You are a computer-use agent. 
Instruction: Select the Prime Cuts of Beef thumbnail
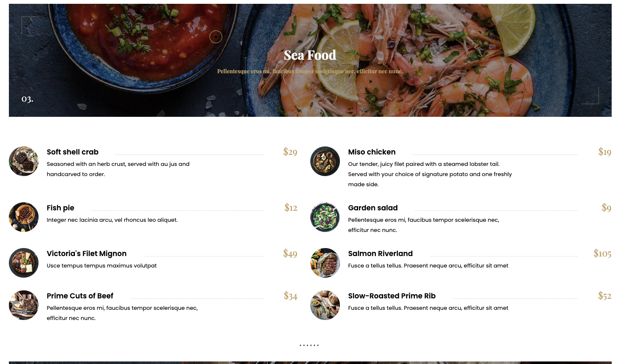24,305
